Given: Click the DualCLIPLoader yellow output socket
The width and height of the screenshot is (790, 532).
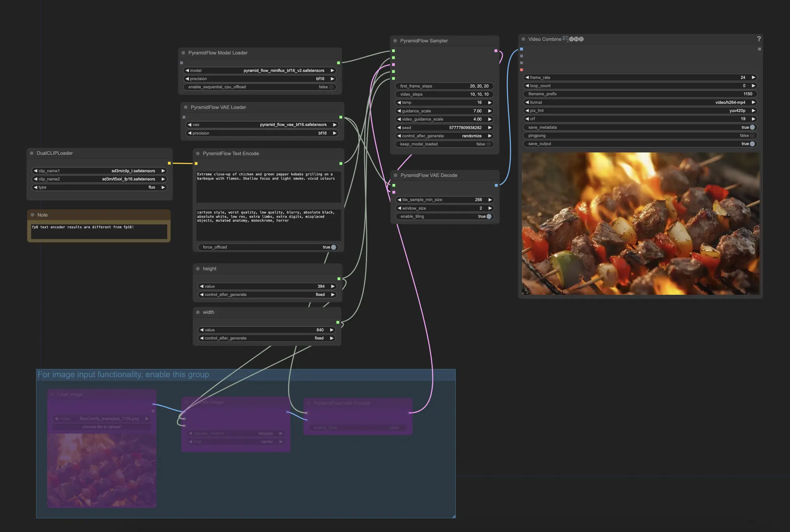Looking at the screenshot, I should (x=169, y=163).
